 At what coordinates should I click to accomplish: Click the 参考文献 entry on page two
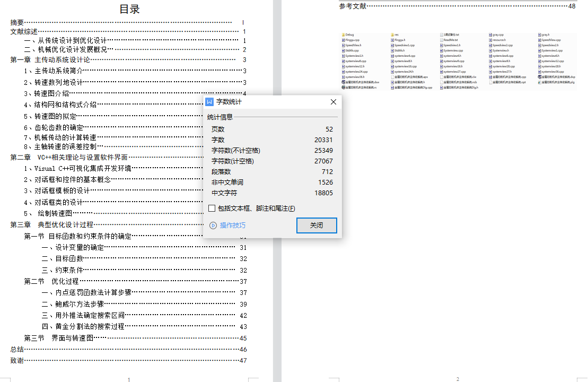pos(457,6)
